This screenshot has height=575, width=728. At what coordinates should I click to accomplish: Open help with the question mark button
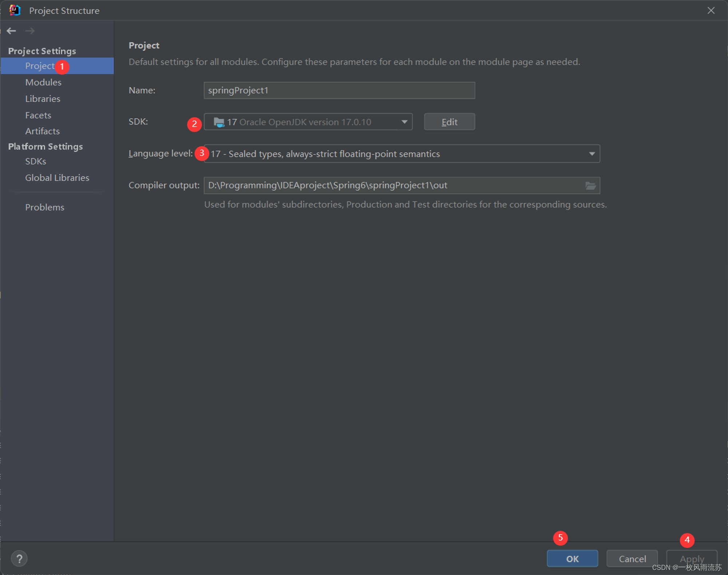(19, 558)
